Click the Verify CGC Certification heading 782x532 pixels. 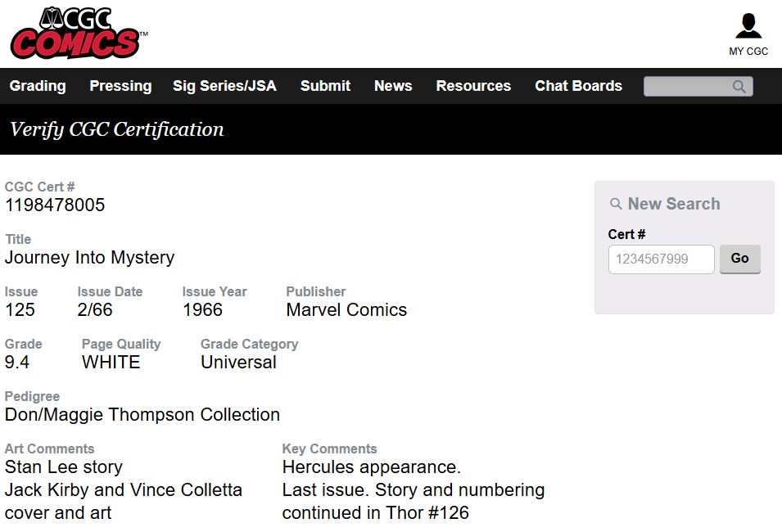(117, 129)
